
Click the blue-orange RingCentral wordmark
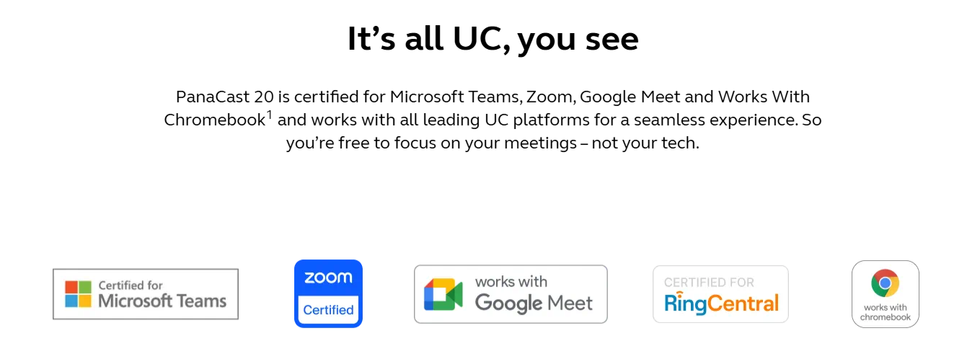(721, 303)
